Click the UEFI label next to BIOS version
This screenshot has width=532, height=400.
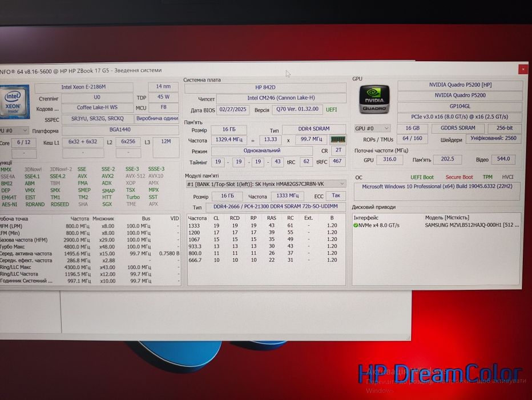point(332,110)
